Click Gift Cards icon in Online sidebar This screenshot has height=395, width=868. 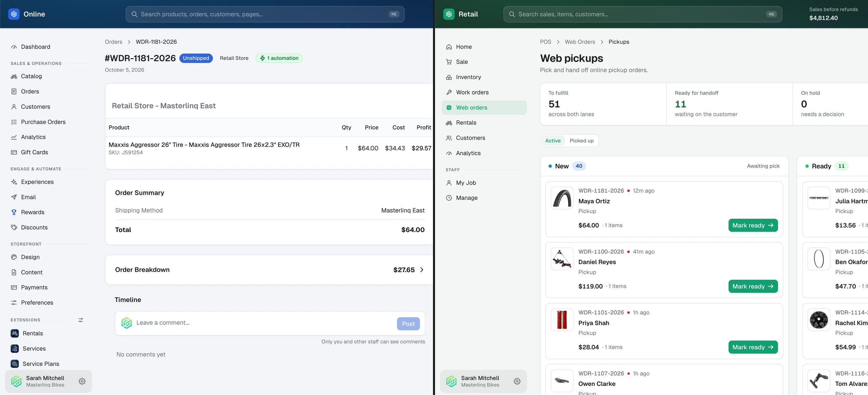pos(14,152)
